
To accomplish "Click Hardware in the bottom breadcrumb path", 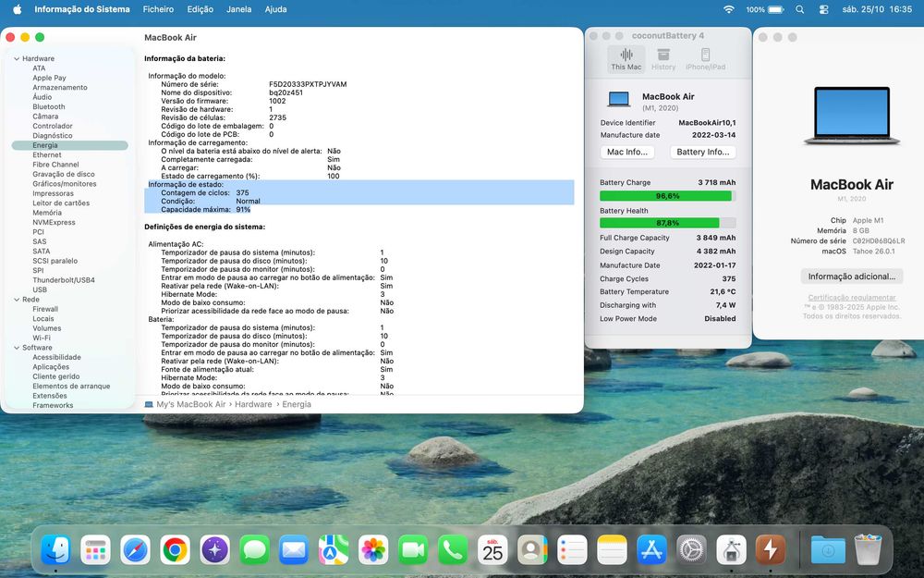I will pos(253,405).
